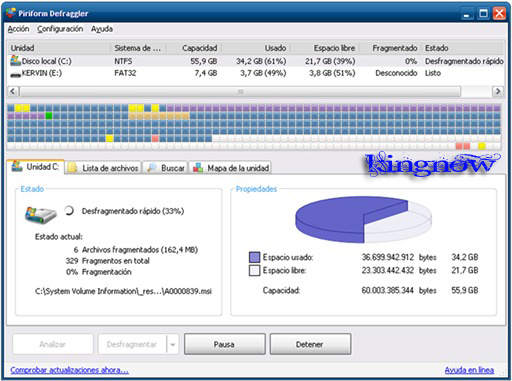Click the large hard drive icon in Estado
The image size is (512, 381).
[41, 215]
